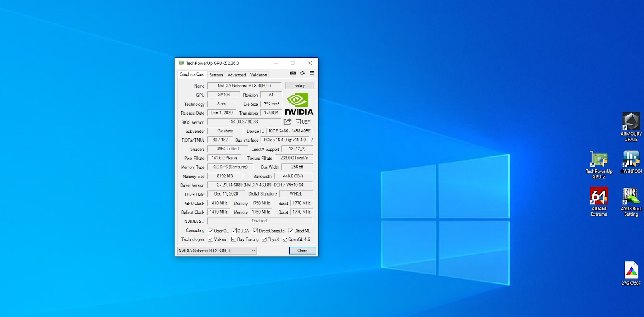The height and width of the screenshot is (317, 644).
Task: Switch to the Advanced tab
Action: click(237, 75)
